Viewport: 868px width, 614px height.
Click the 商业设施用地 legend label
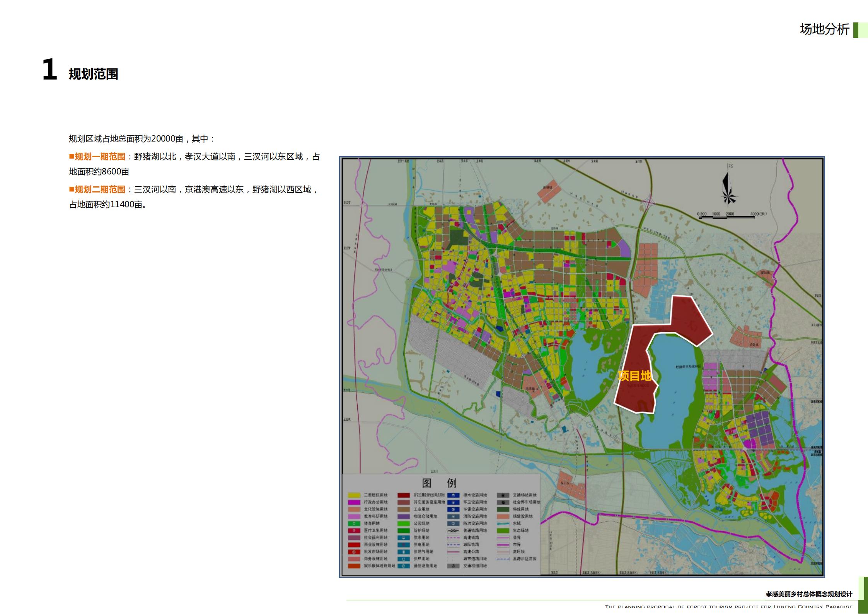(x=376, y=545)
